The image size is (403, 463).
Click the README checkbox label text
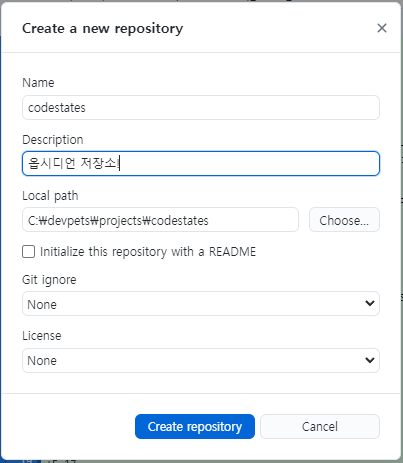148,252
